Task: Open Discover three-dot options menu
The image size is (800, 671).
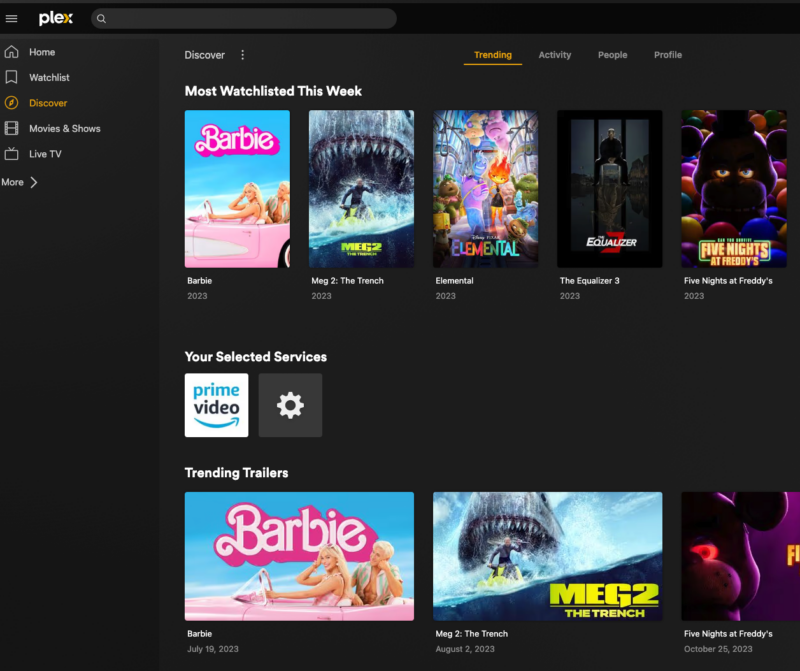Action: (x=242, y=55)
